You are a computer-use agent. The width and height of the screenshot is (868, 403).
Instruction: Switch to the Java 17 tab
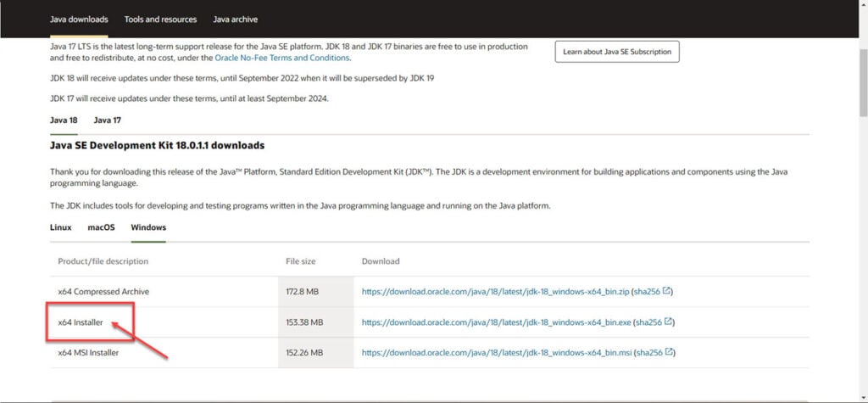point(108,120)
